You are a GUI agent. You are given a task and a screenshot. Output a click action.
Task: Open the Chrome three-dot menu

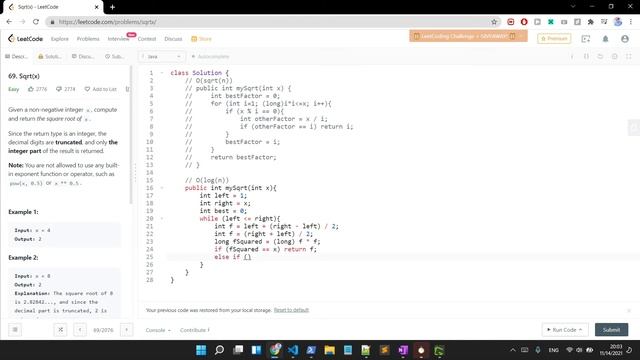631,22
